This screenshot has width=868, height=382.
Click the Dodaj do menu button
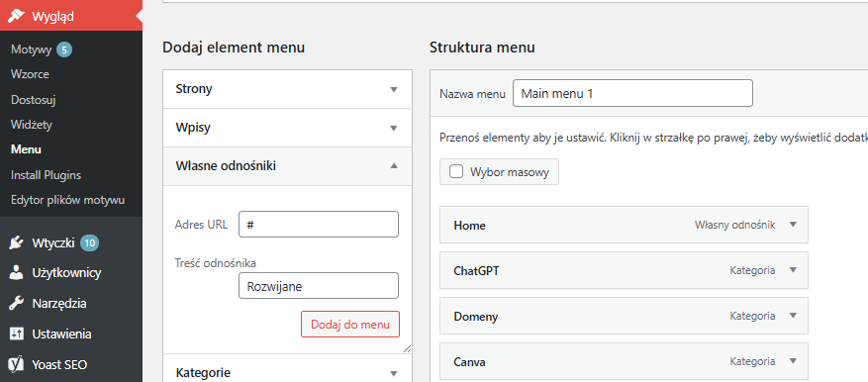tap(349, 324)
